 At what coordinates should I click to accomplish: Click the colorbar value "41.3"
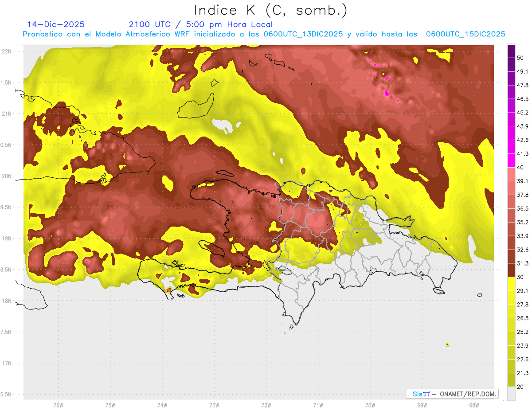point(522,154)
